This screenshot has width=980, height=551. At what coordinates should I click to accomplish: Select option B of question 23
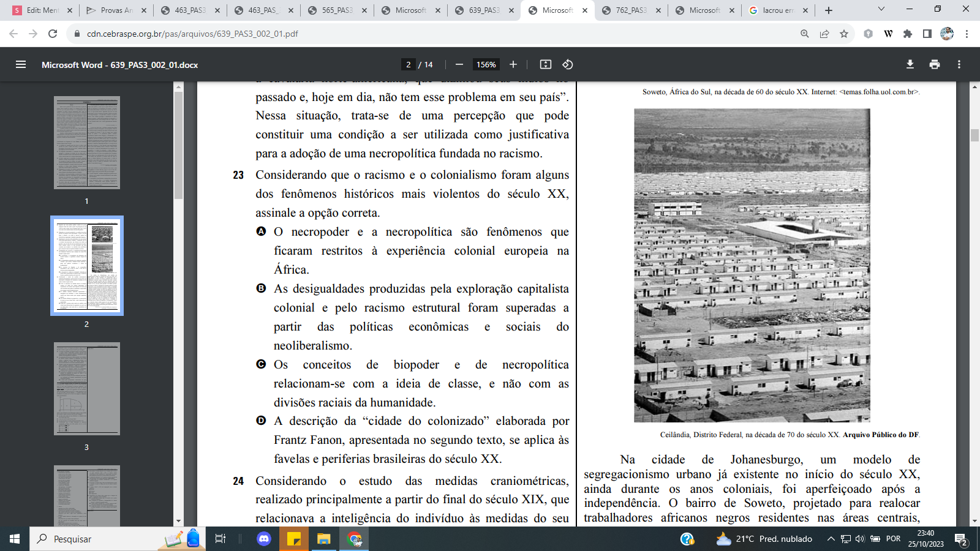pyautogui.click(x=262, y=288)
